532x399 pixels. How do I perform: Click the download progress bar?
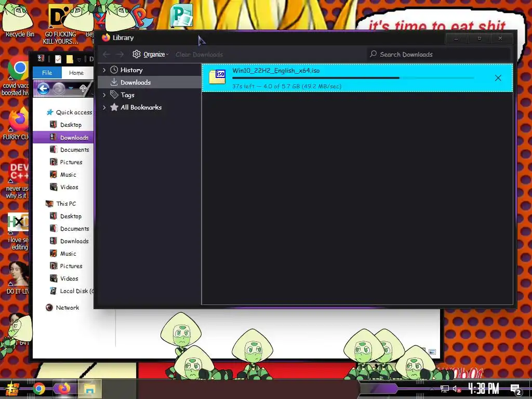click(353, 78)
